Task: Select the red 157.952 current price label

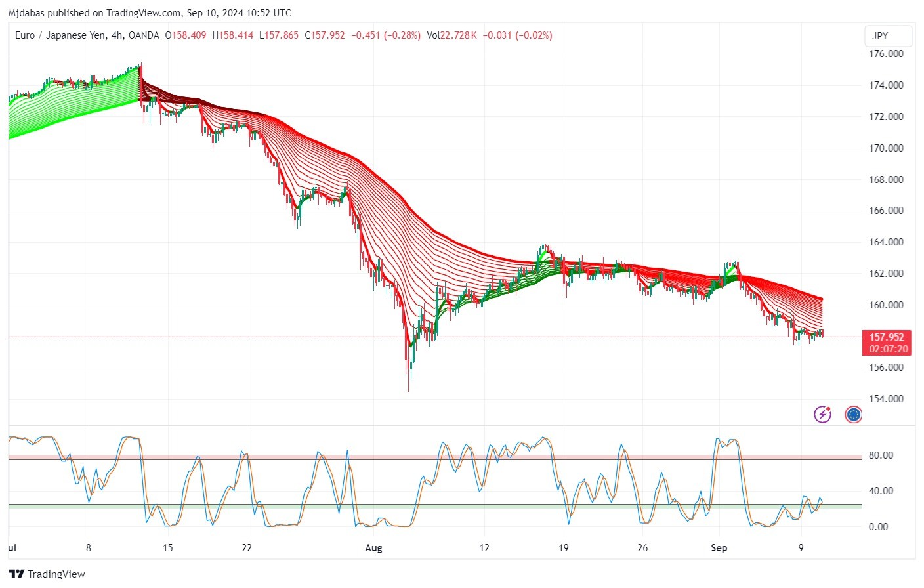Action: click(887, 337)
